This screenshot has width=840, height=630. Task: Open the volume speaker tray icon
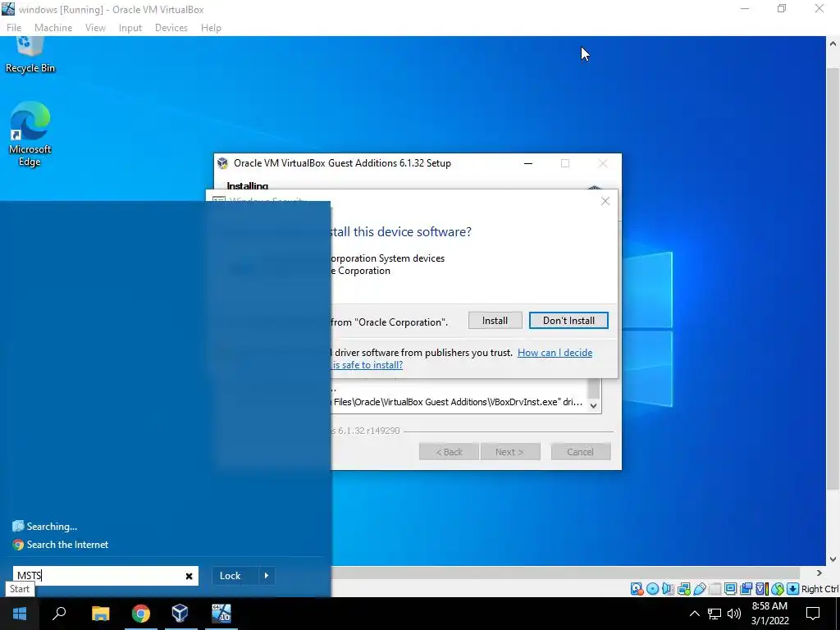click(734, 614)
